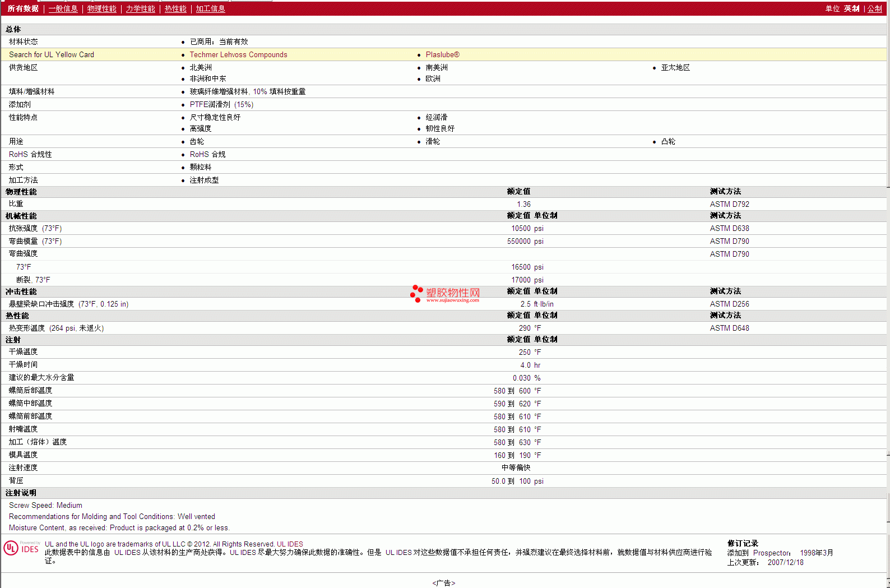The height and width of the screenshot is (588, 890).
Task: Open the 力学性能 tab
Action: click(140, 9)
